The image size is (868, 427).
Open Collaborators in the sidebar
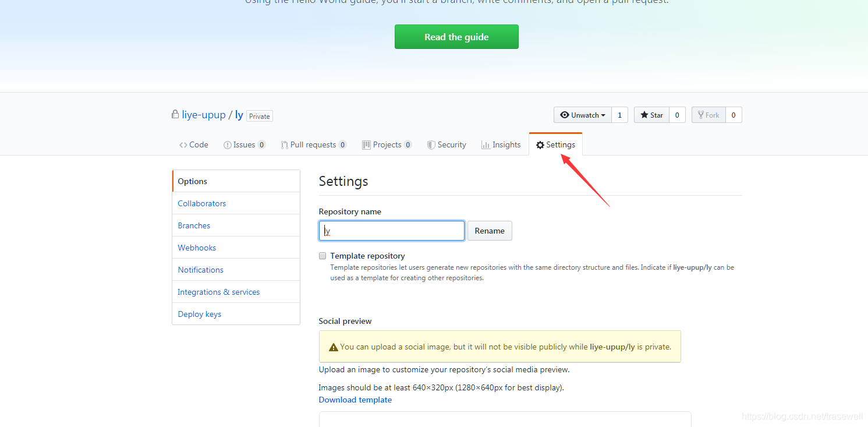pyautogui.click(x=236, y=203)
